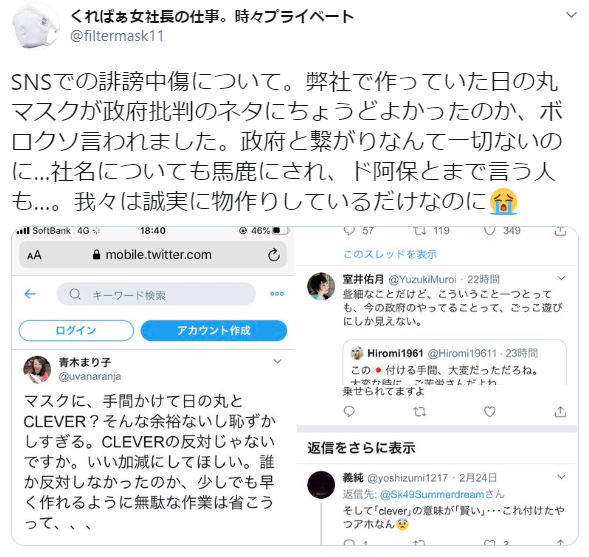The height and width of the screenshot is (557, 589).
Task: Open the @Sk49Summerdream mention link
Action: pyautogui.click(x=432, y=494)
